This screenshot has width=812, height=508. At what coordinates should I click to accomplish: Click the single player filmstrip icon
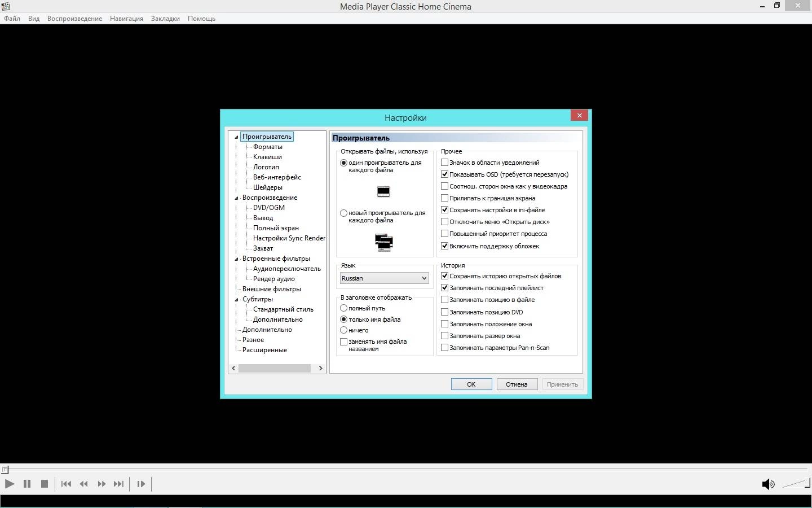pyautogui.click(x=383, y=192)
